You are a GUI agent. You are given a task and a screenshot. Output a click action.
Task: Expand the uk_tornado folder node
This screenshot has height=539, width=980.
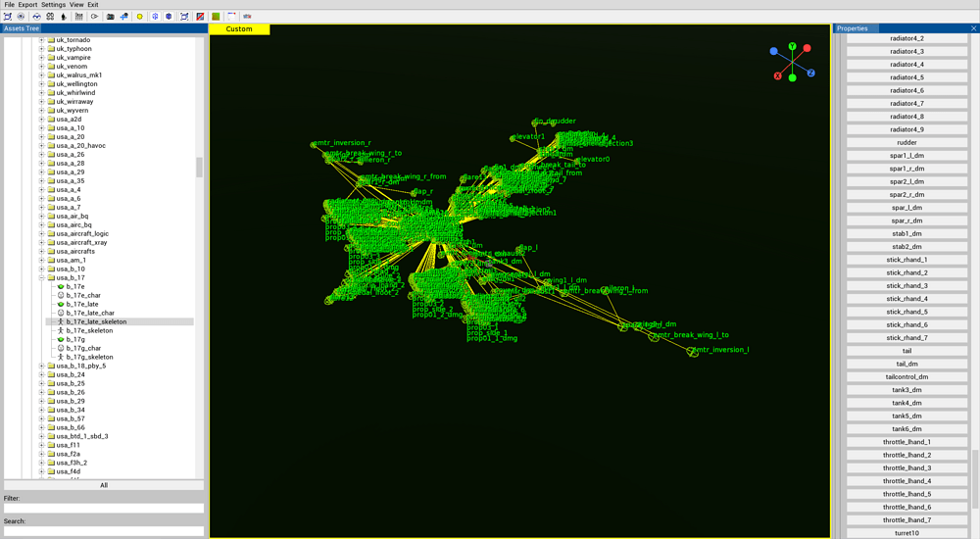coord(42,40)
